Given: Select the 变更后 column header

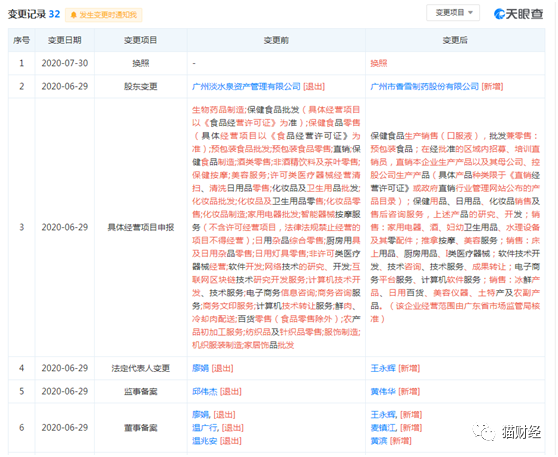Looking at the screenshot, I should 455,40.
